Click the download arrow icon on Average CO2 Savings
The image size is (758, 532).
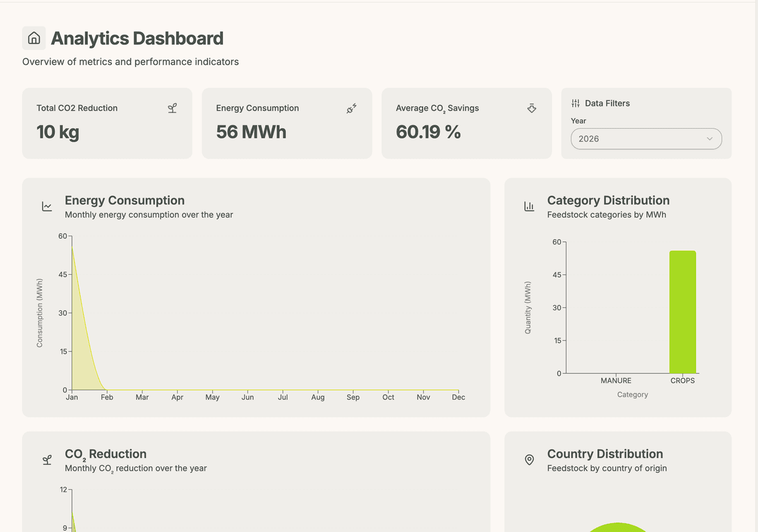click(x=531, y=108)
